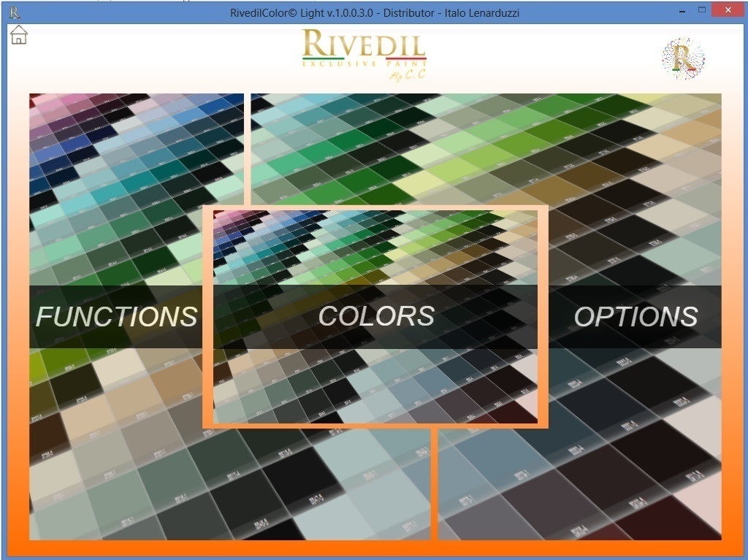Click the swatch image below the FUNCTIONS banner
748x560 pixels.
click(x=117, y=438)
